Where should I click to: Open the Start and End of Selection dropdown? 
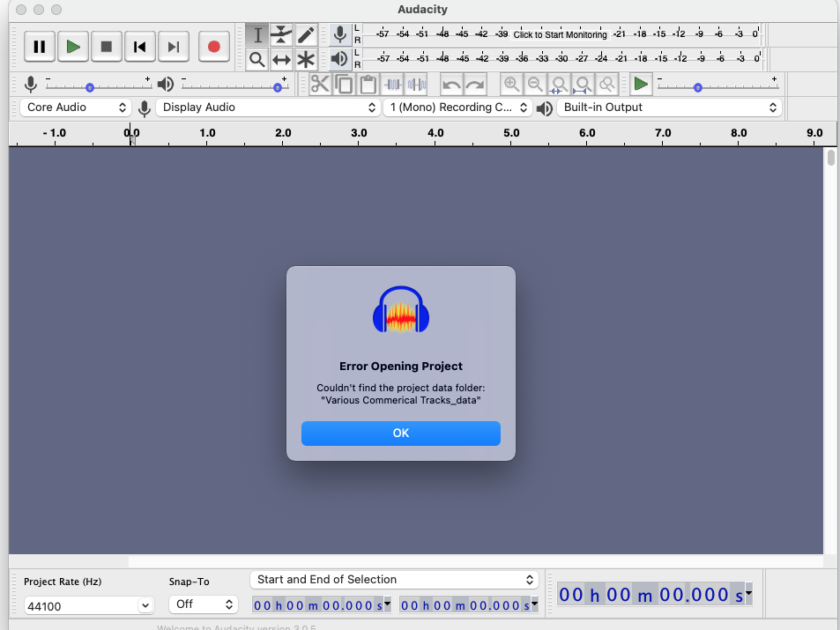[394, 580]
